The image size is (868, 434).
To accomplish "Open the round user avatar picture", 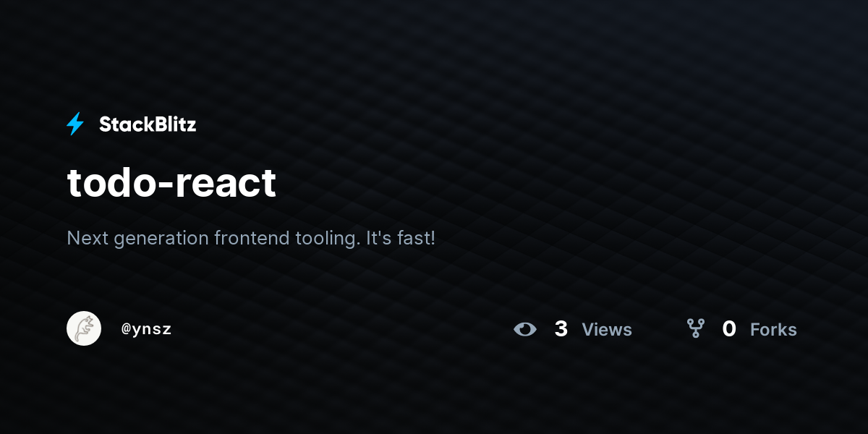I will [x=84, y=328].
